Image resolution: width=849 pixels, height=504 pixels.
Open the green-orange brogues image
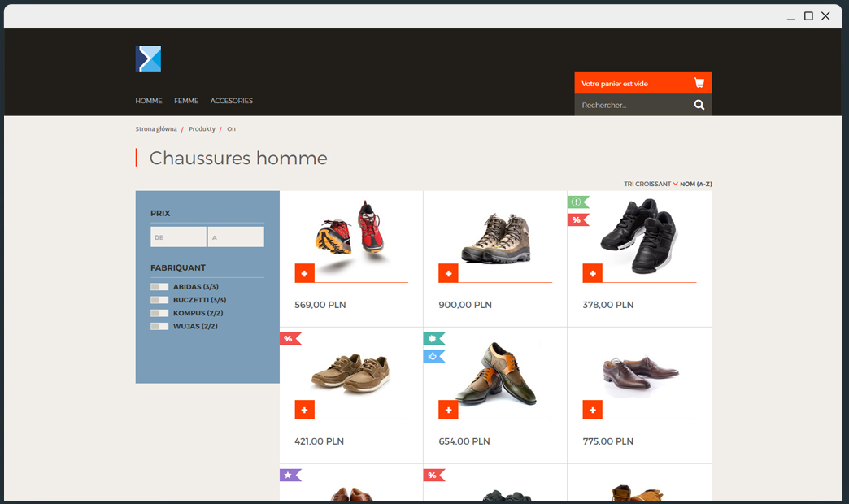coord(496,373)
